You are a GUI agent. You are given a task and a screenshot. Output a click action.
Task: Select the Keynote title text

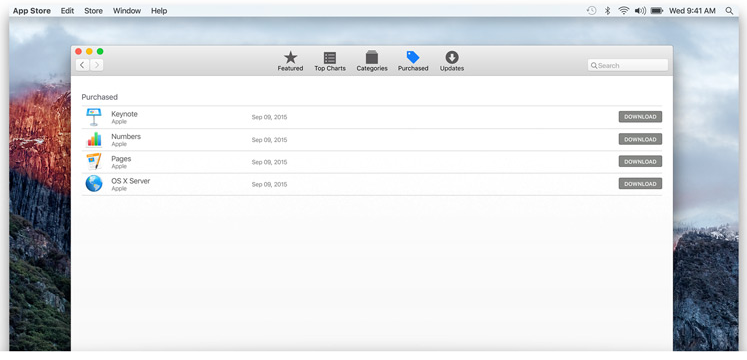[124, 114]
